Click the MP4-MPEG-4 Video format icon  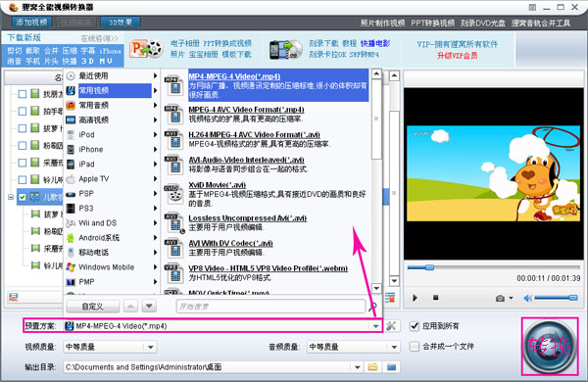pyautogui.click(x=174, y=84)
